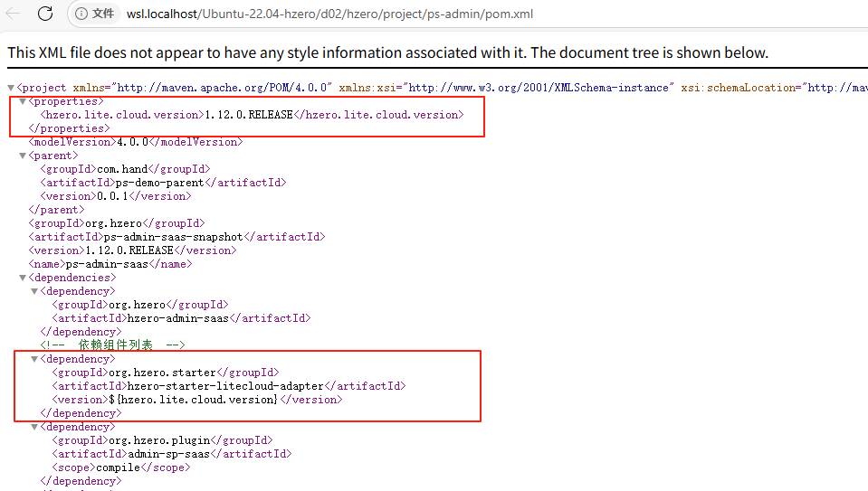Collapse the dependency for org.hzero.plugin
Screen dimensions: 868x491
(34, 427)
